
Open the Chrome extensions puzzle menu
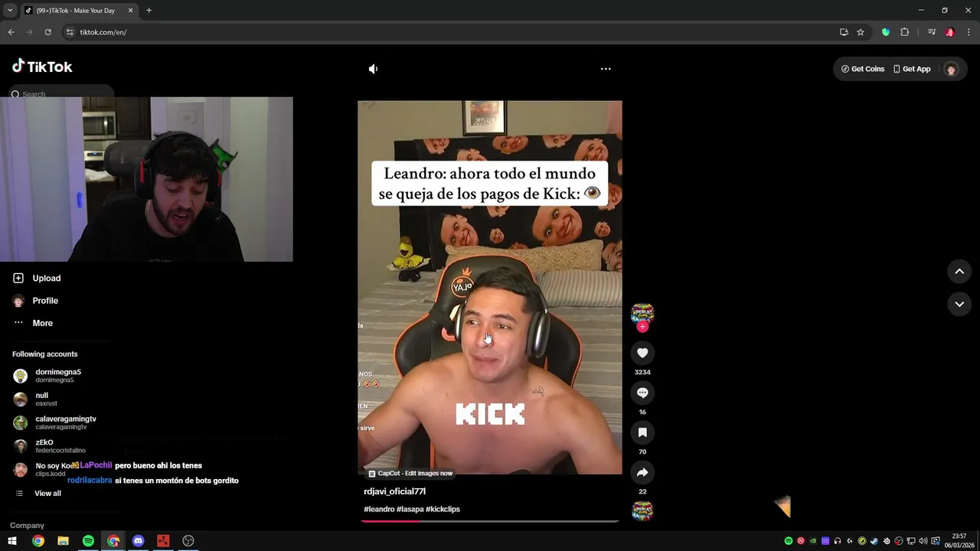pyautogui.click(x=904, y=32)
